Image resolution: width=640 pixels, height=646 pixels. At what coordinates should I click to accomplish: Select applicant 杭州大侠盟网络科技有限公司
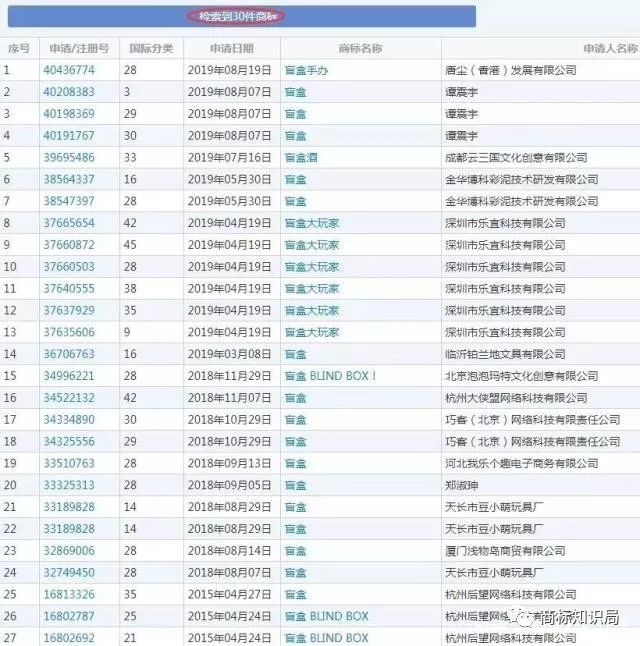pyautogui.click(x=516, y=398)
